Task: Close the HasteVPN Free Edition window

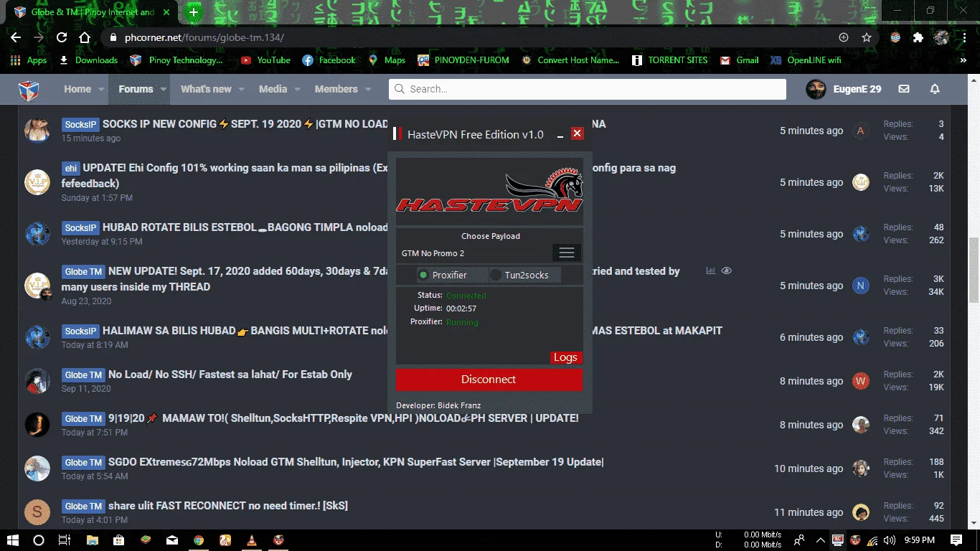Action: click(x=577, y=133)
